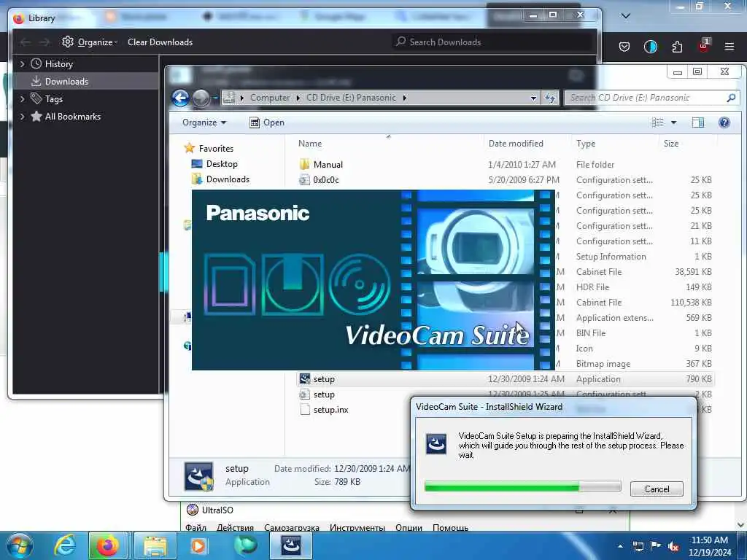747x560 pixels.
Task: Open Windows Start menu
Action: pos(20,545)
